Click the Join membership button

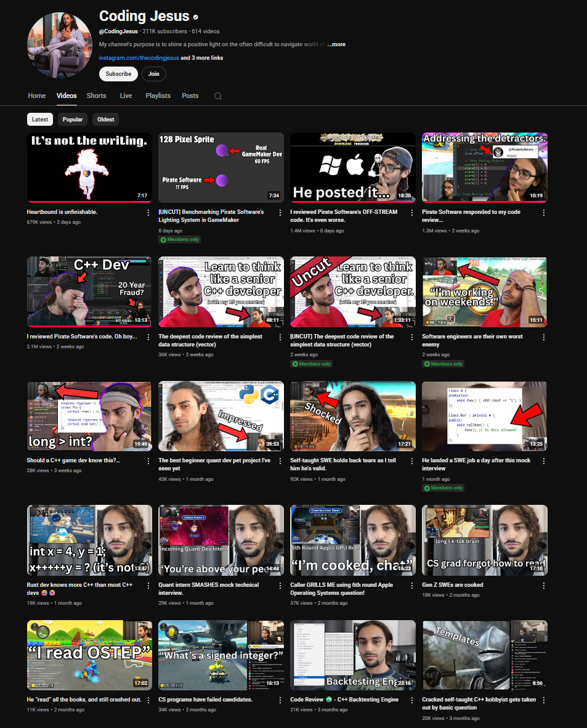tap(153, 74)
